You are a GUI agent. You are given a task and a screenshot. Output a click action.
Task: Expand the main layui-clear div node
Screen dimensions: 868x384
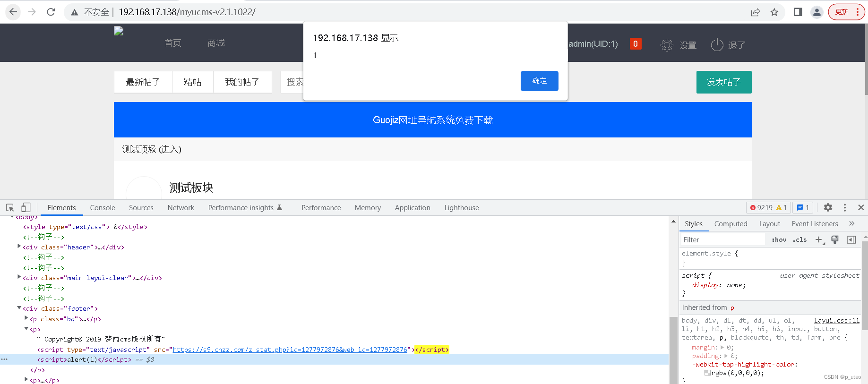coord(19,277)
